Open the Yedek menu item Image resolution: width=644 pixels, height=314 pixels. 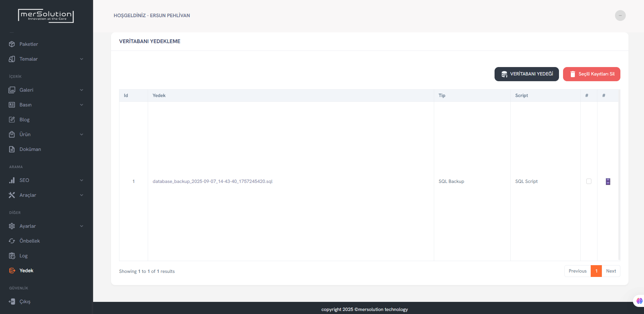point(26,271)
